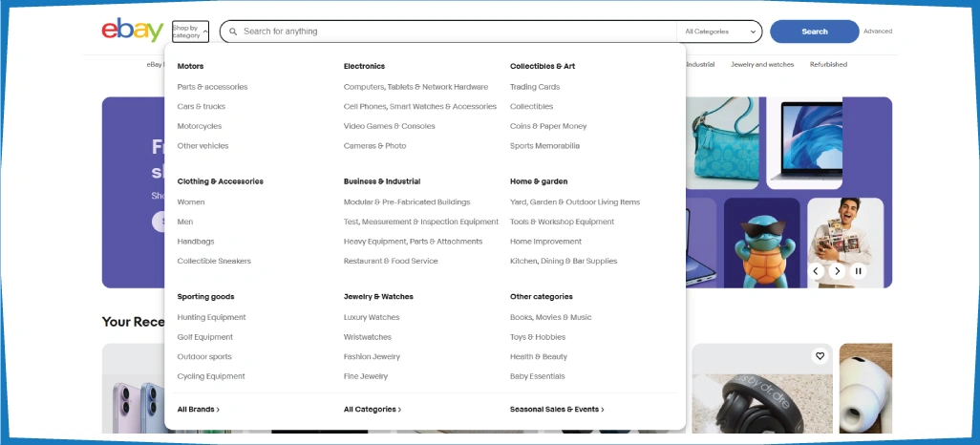
Task: Expand All Brands link
Action: [198, 409]
